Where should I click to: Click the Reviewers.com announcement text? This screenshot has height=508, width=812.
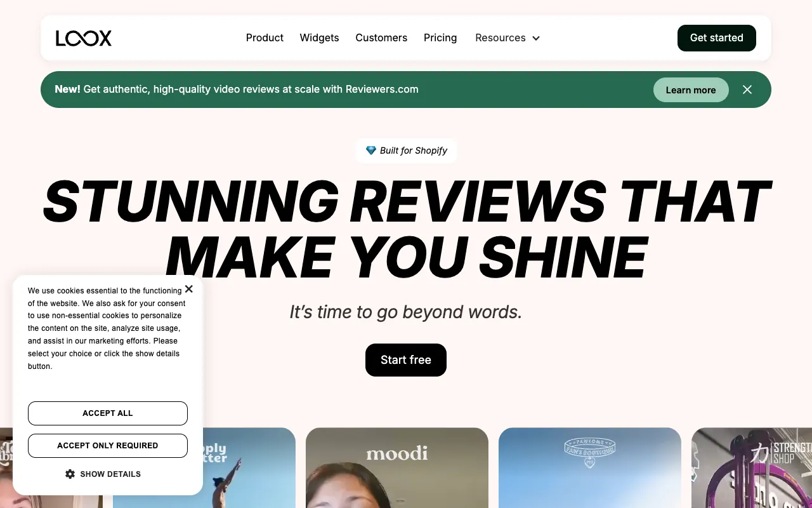pyautogui.click(x=237, y=90)
